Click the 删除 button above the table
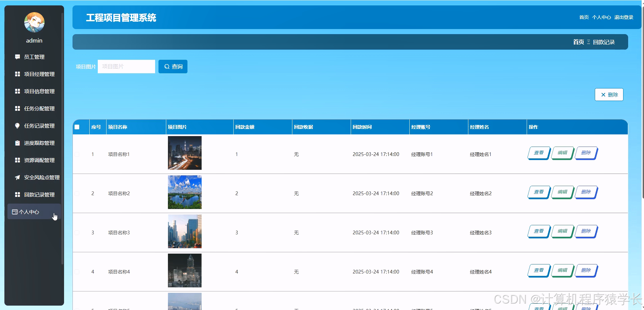644x310 pixels. coord(609,95)
